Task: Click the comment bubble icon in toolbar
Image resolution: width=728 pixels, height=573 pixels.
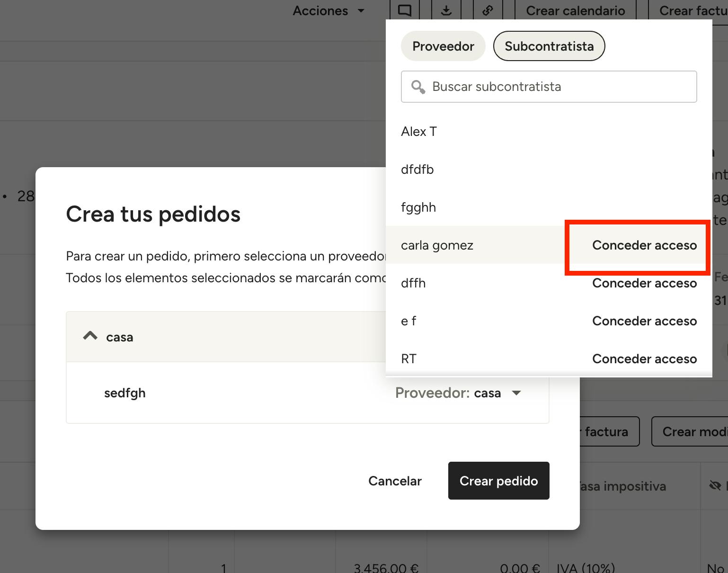Action: click(404, 10)
